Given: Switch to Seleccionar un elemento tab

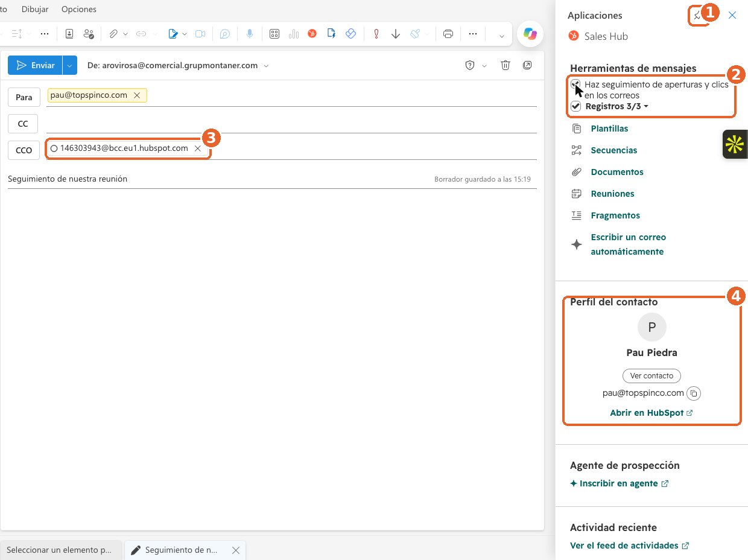Looking at the screenshot, I should pyautogui.click(x=61, y=550).
